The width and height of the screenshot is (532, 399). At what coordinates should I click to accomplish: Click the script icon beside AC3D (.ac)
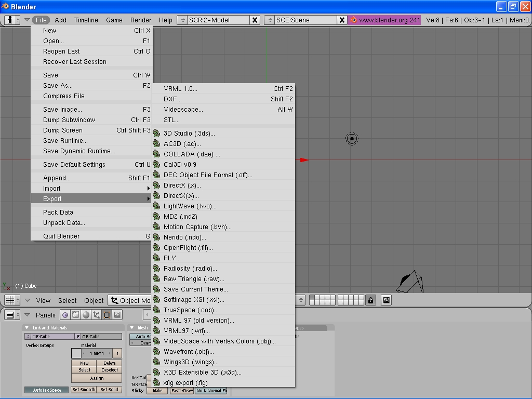(156, 143)
